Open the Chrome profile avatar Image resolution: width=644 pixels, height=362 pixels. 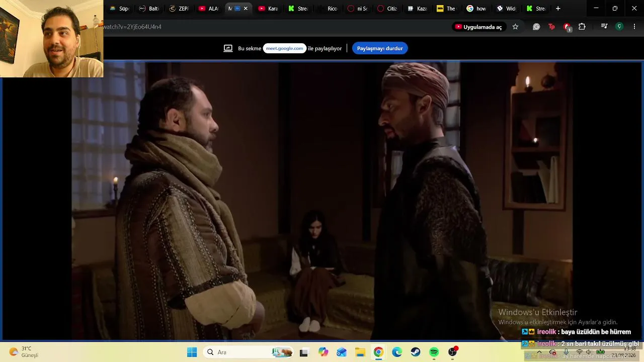point(619,27)
